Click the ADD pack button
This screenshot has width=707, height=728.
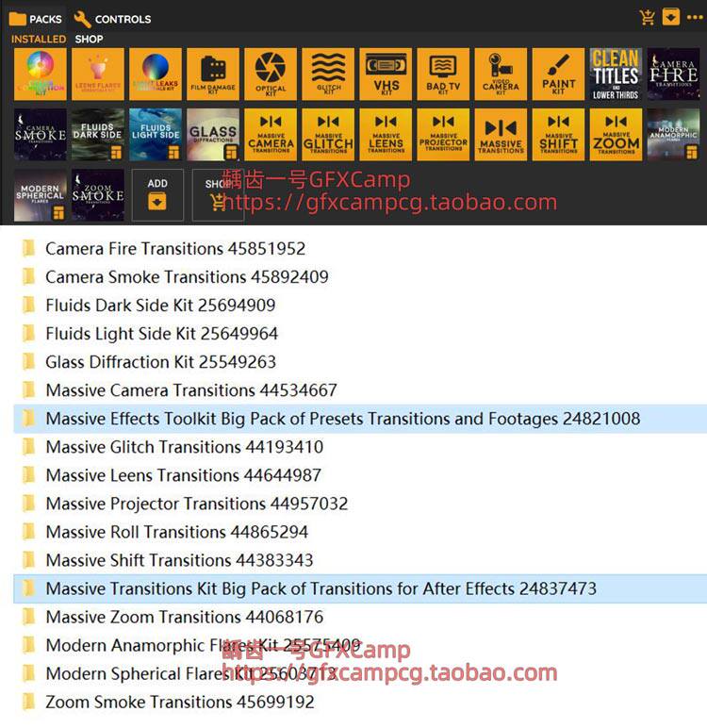(x=157, y=195)
